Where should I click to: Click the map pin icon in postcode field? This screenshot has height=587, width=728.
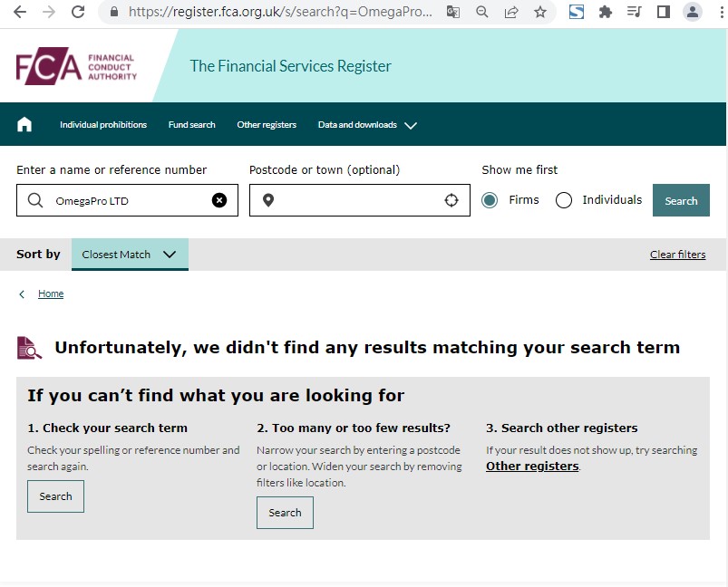[267, 200]
